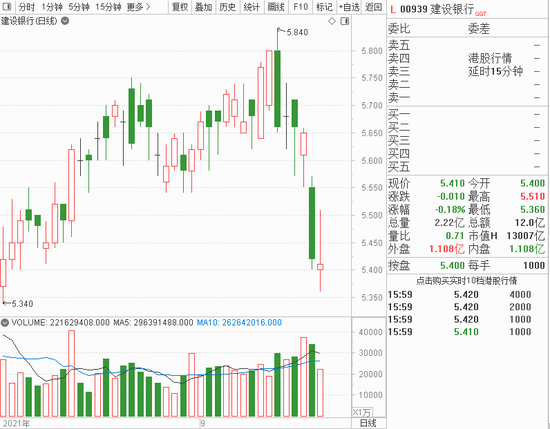Click 2021年 date axis label
550x429 pixels.
(x=17, y=423)
